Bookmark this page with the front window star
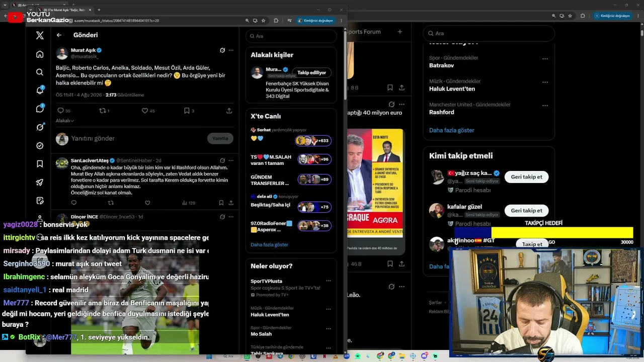 click(x=263, y=21)
